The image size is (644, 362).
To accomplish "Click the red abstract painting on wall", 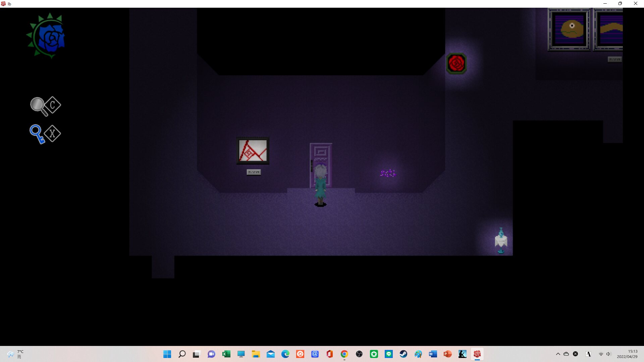I will point(253,150).
